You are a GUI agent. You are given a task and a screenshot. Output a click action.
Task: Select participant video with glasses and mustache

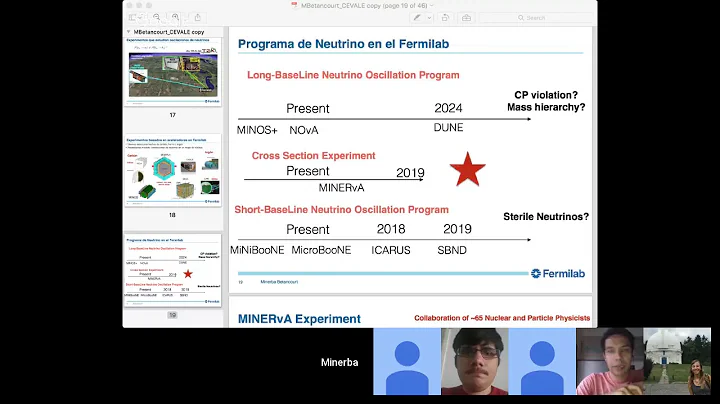click(475, 361)
